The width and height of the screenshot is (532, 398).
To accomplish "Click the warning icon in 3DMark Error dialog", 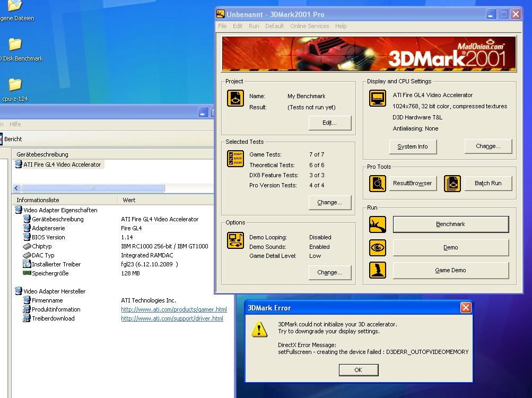I will coord(259,328).
